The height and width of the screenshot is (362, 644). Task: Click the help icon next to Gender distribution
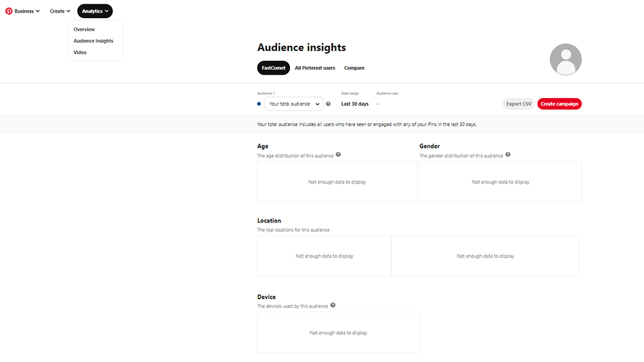click(x=508, y=155)
